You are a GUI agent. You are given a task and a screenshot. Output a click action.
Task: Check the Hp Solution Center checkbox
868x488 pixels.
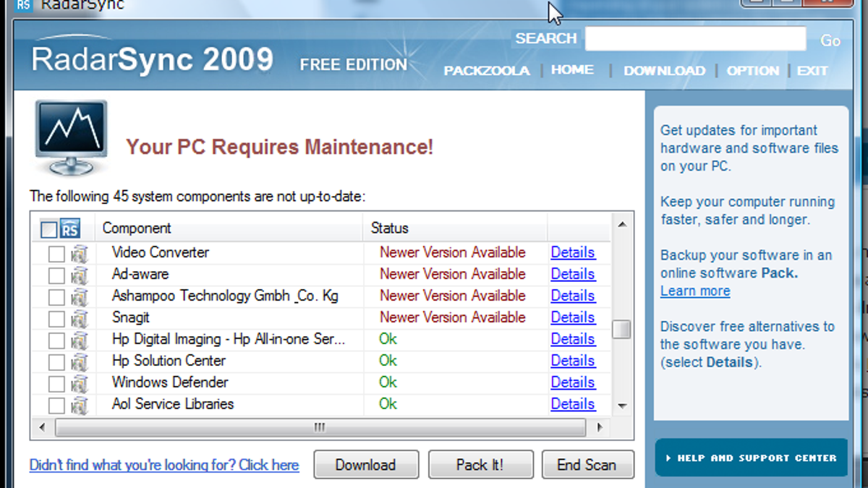[x=56, y=363]
